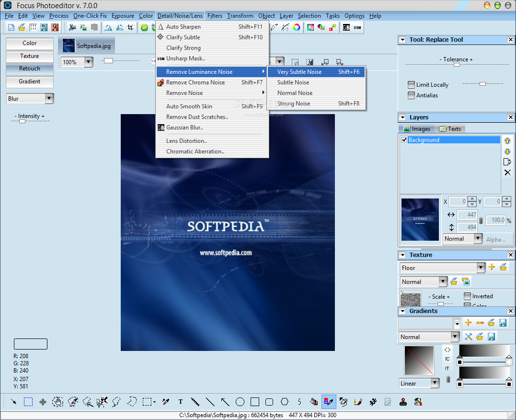Image resolution: width=516 pixels, height=420 pixels.
Task: Close the Texture panel
Action: tap(510, 255)
